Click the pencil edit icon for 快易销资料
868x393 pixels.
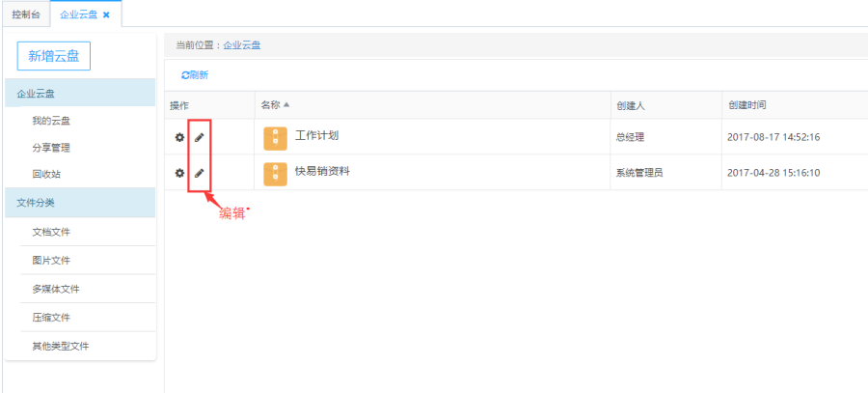(x=200, y=173)
